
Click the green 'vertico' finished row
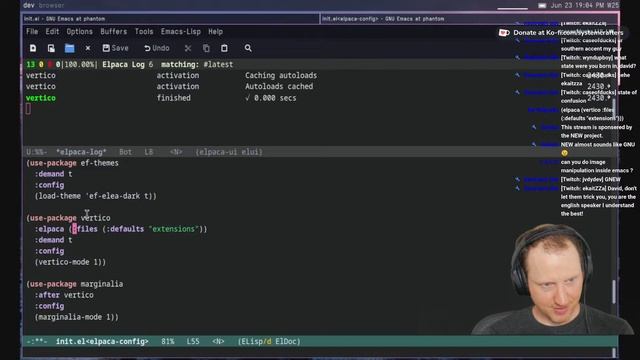coord(41,98)
